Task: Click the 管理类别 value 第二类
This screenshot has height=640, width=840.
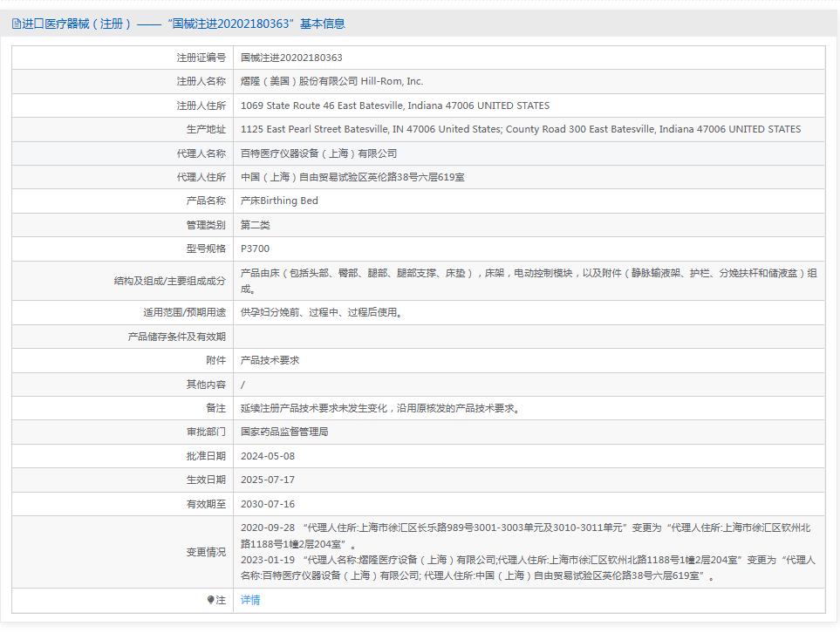Action: [x=256, y=224]
